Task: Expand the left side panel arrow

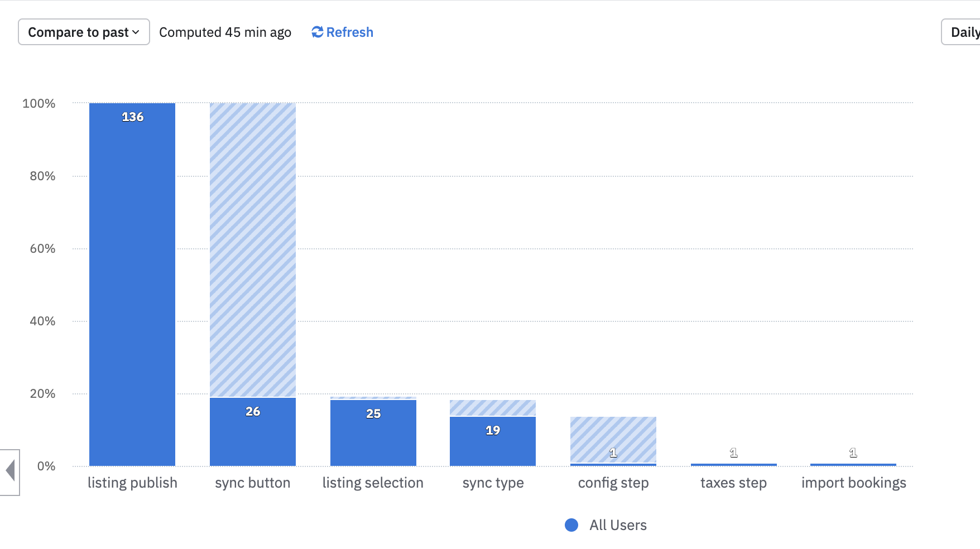Action: pos(10,471)
